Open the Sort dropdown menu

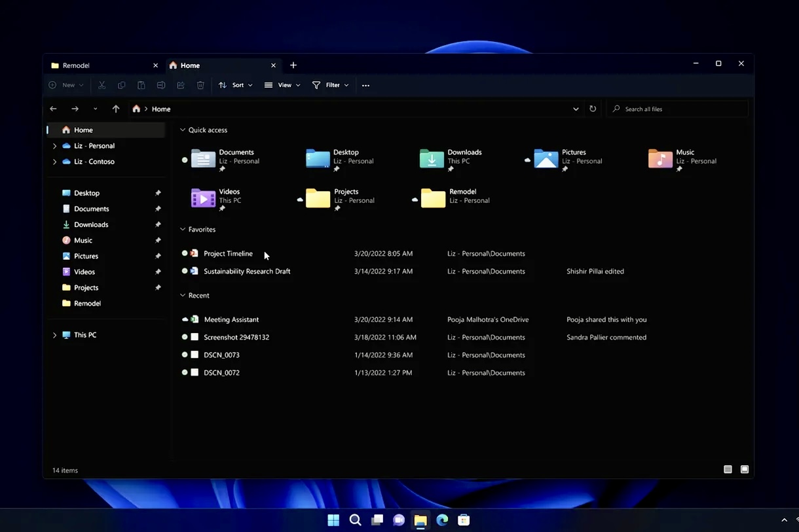coord(235,85)
